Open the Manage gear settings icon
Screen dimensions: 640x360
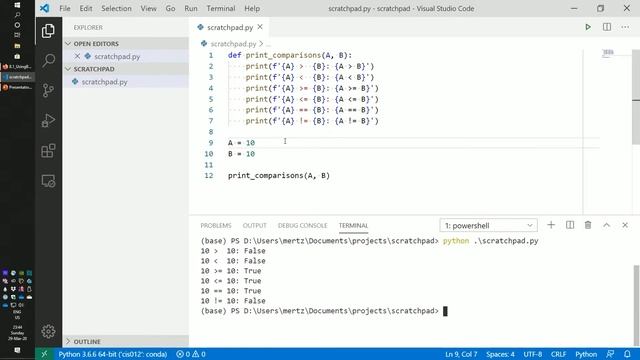[x=48, y=331]
